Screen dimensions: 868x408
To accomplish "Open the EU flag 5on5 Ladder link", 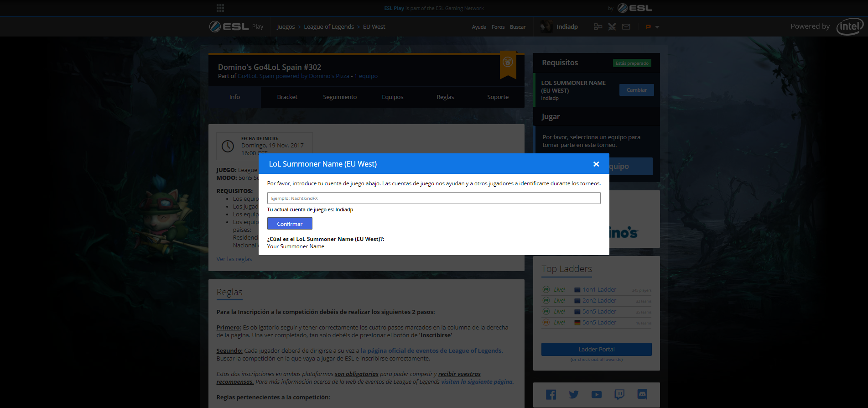I will click(599, 312).
